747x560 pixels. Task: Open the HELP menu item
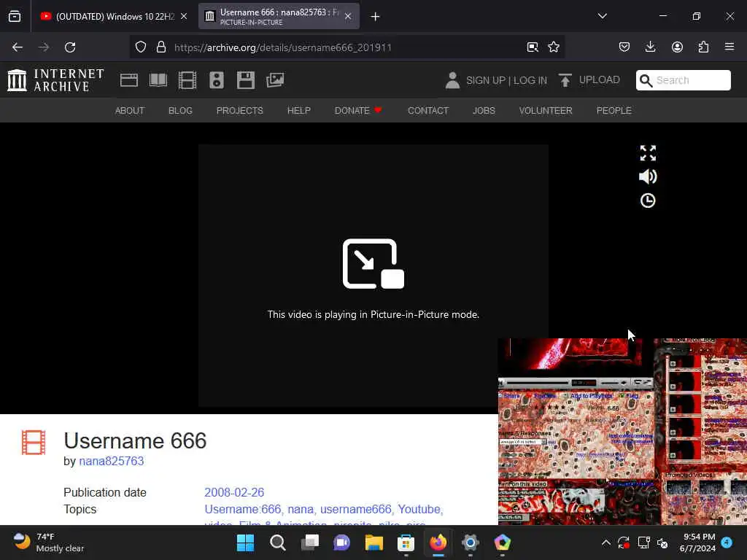pyautogui.click(x=298, y=111)
